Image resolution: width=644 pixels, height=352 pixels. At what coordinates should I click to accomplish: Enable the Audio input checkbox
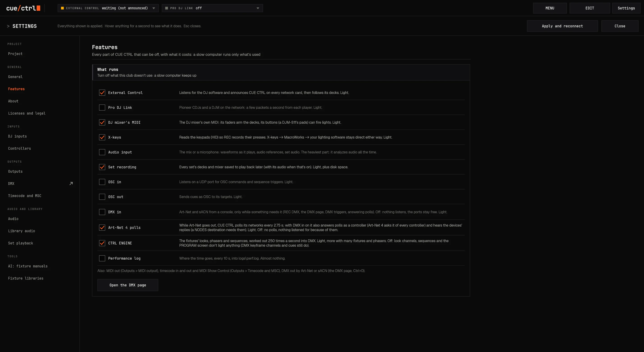tap(102, 152)
